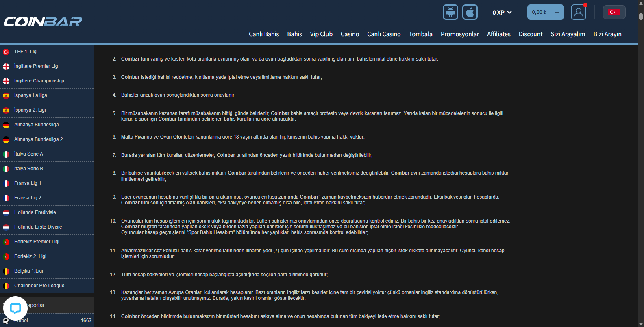Screen dimensions: 644x327
Task: Click the Italy flag beside İtalya Serie A
Action: pyautogui.click(x=6, y=154)
